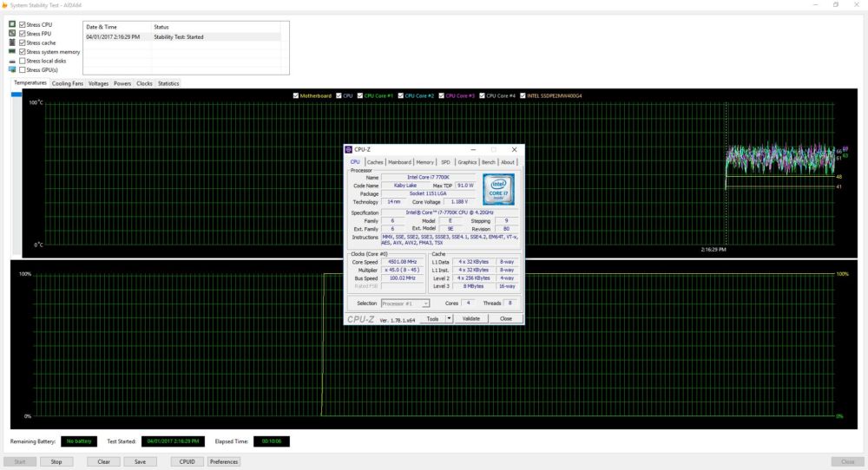Click the Tools button in CPU-Z
Screen dimensions: 868x470
(x=432, y=318)
